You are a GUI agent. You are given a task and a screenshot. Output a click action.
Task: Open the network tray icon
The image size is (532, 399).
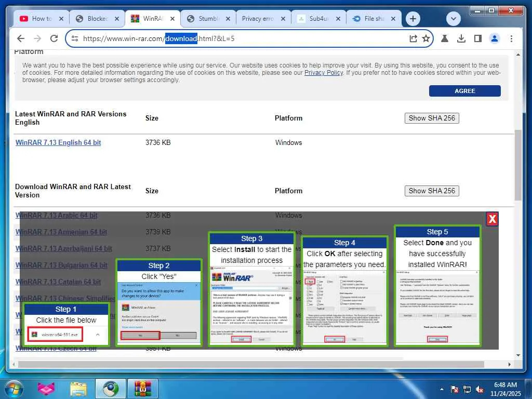click(x=467, y=389)
